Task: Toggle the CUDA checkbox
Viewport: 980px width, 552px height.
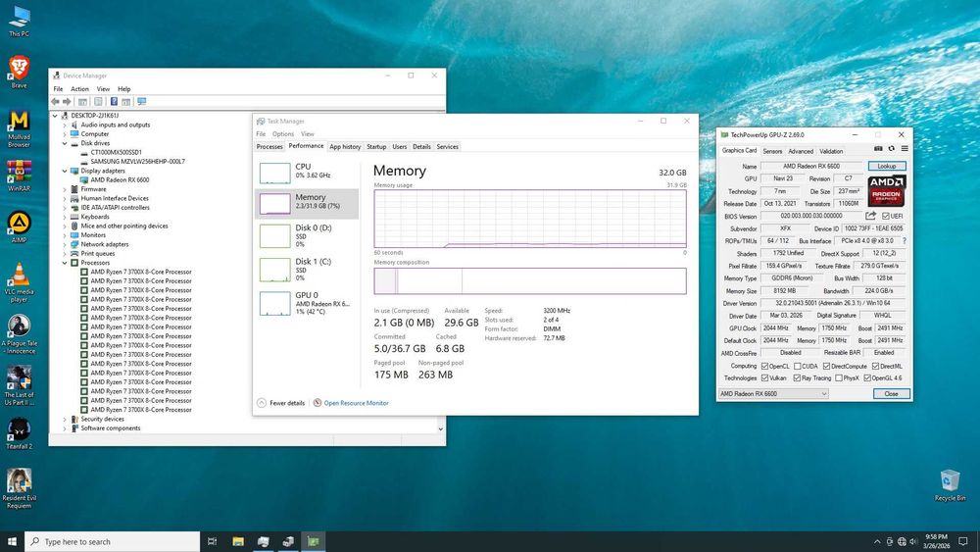Action: (798, 367)
